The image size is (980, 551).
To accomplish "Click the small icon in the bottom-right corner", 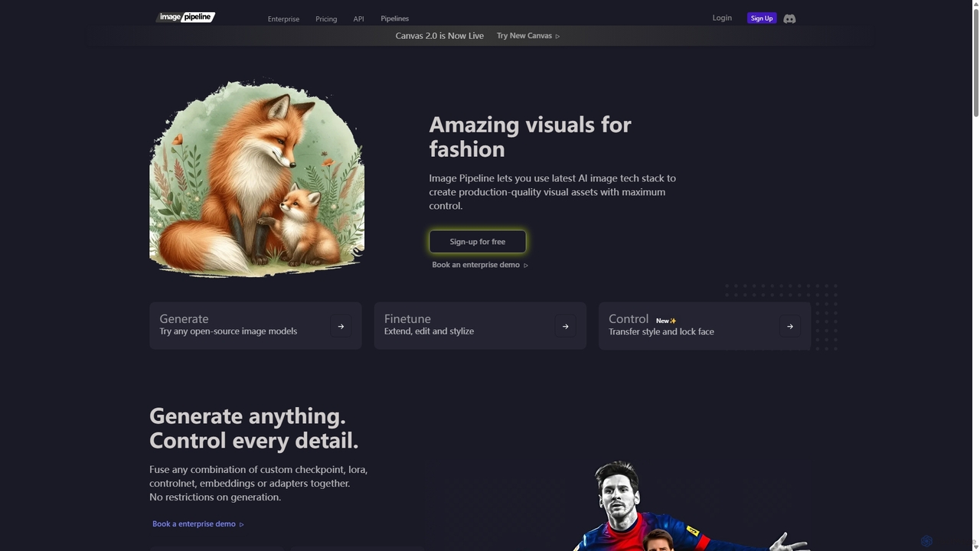I will [x=926, y=541].
